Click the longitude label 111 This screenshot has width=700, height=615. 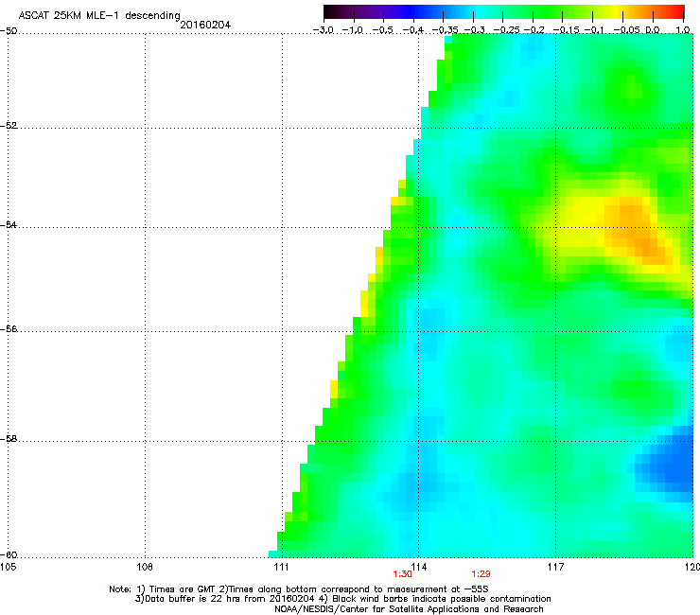click(281, 567)
